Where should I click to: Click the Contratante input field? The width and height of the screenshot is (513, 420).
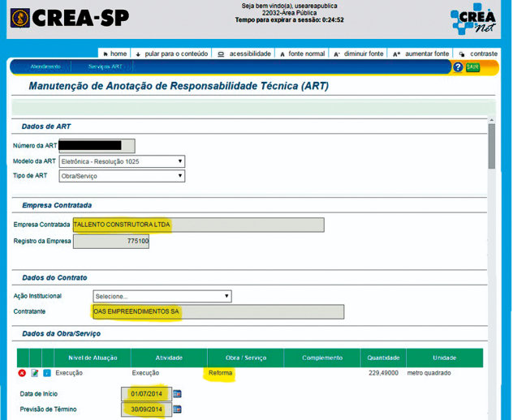[x=218, y=312]
